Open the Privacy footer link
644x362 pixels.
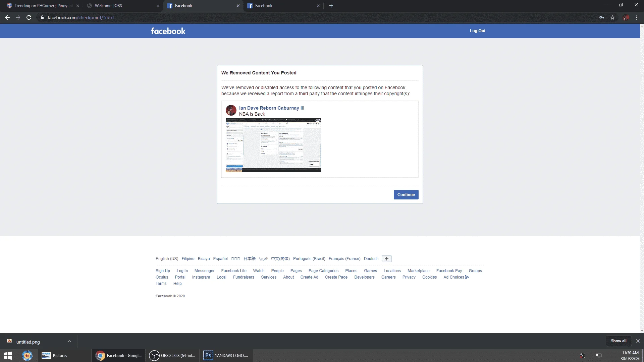point(409,277)
